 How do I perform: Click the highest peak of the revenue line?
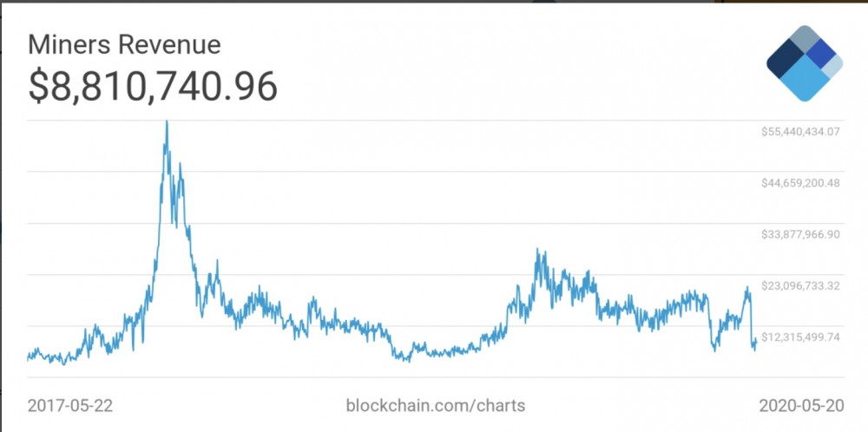coord(166,123)
